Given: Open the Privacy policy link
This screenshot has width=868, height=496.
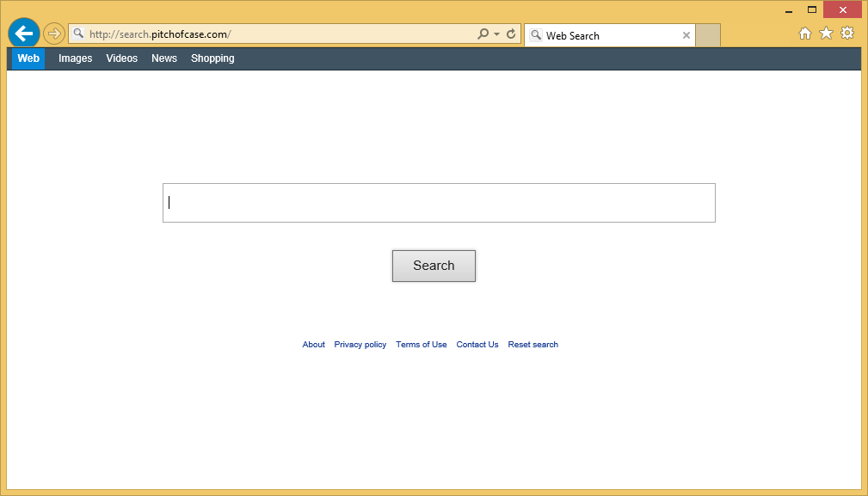Looking at the screenshot, I should pos(360,345).
